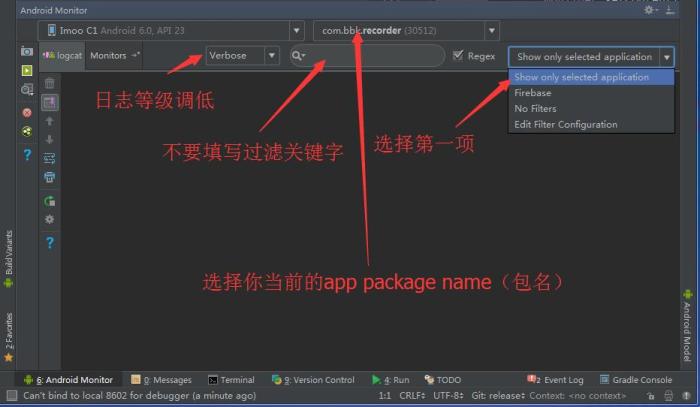This screenshot has width=700, height=407.
Task: Toggle tool window buttons in status bar corner
Action: pos(12,395)
